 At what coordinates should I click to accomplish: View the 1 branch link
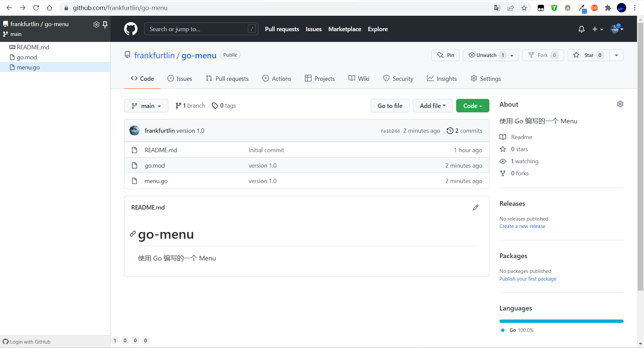point(190,106)
